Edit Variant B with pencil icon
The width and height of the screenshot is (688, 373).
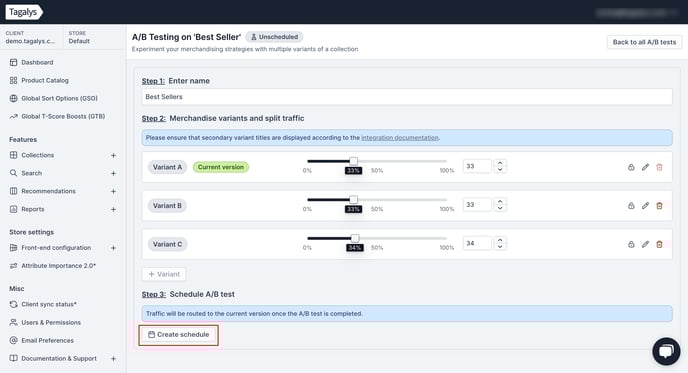point(645,205)
